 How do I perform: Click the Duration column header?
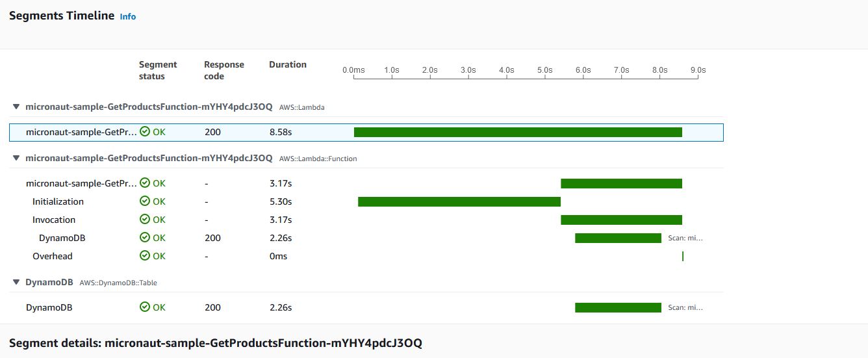coord(288,64)
